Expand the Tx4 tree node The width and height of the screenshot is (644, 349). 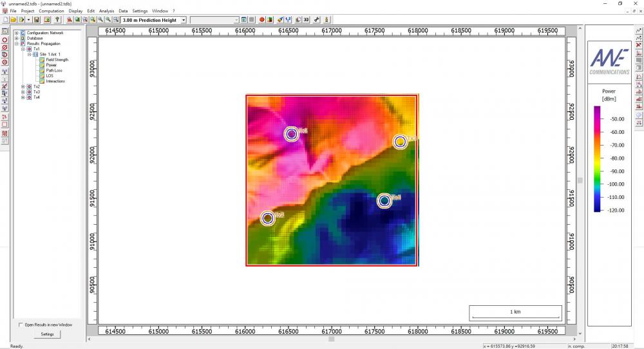click(x=23, y=97)
